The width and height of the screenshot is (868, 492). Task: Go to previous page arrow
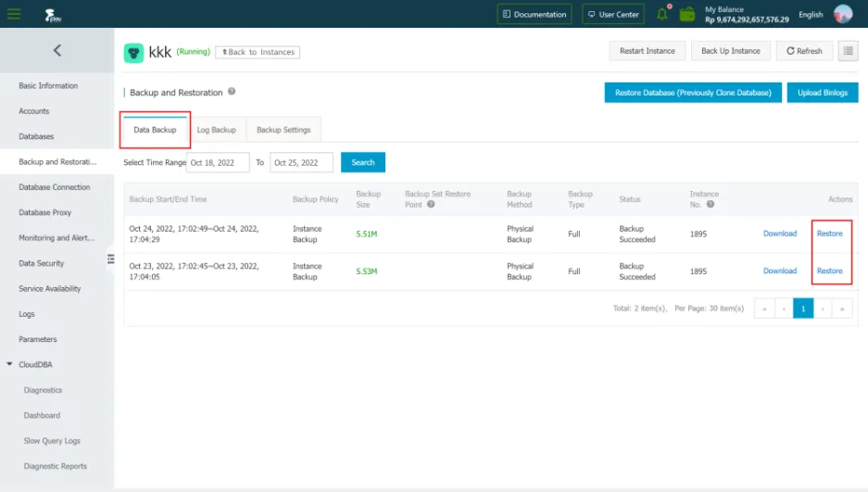(784, 309)
